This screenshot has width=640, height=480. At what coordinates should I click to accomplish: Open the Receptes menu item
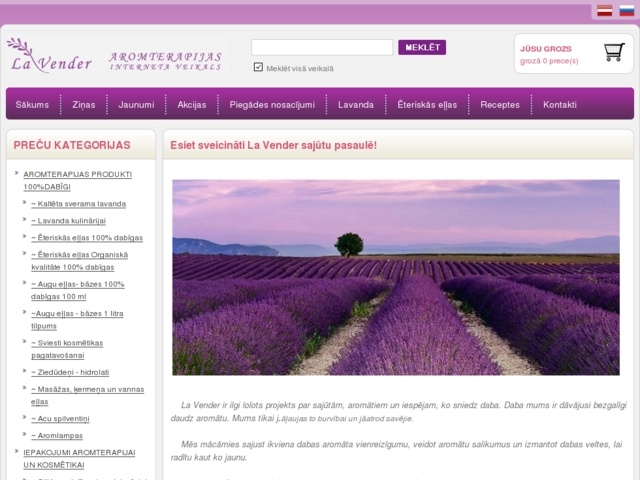pos(500,104)
